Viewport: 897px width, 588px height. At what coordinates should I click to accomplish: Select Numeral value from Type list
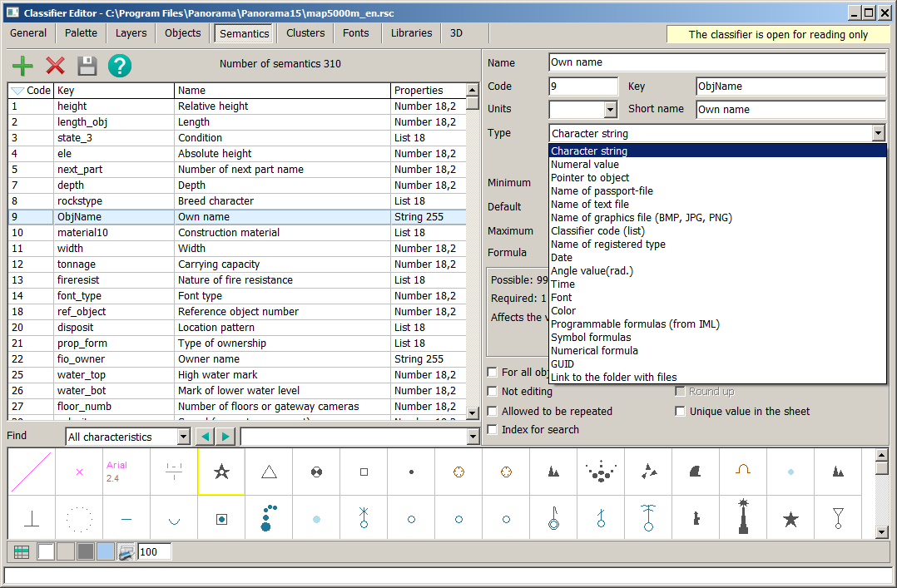pyautogui.click(x=585, y=165)
